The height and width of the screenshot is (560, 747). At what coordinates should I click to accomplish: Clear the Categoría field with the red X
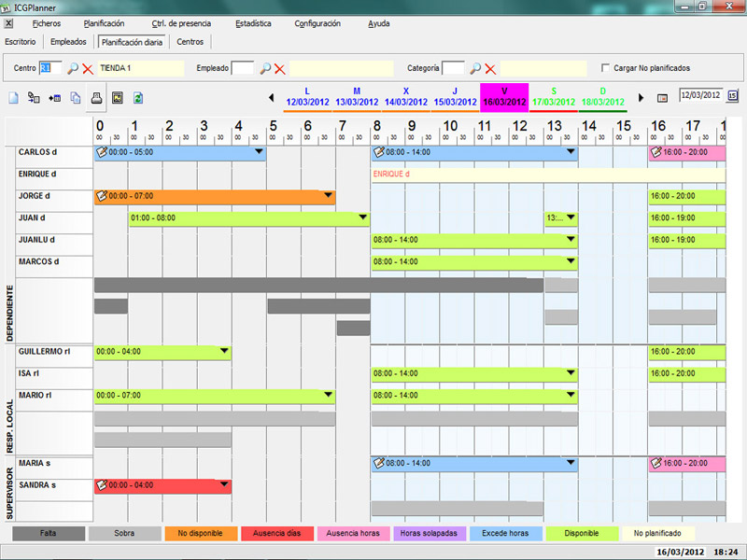[489, 68]
